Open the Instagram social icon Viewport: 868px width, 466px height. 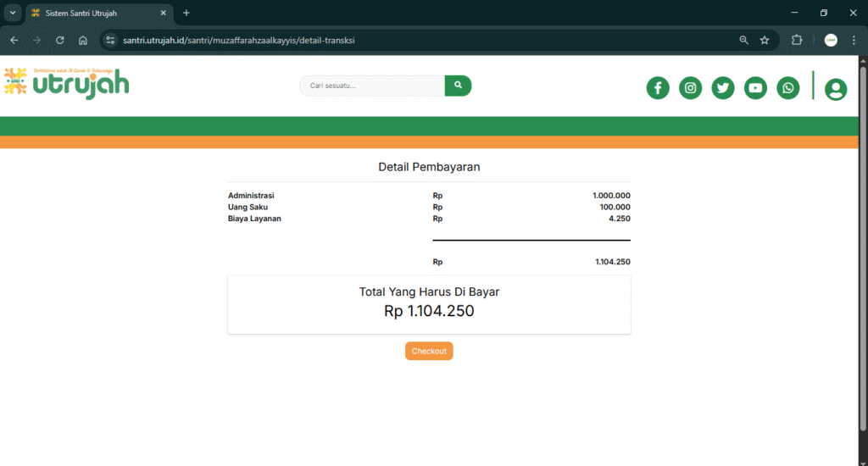click(691, 87)
